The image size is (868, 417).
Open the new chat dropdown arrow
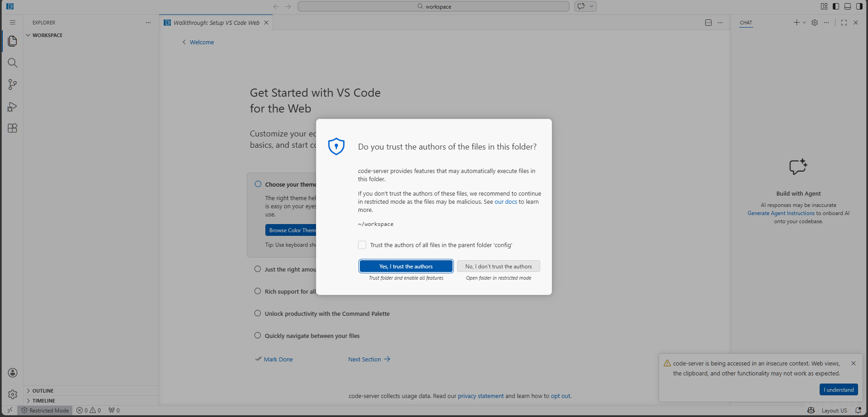click(x=804, y=23)
